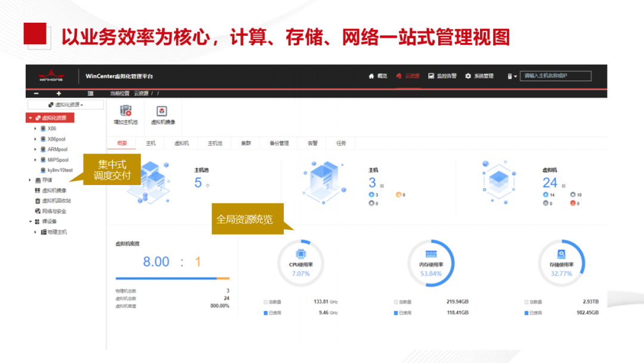
Task: Expand the 物理主机 tree node arrow
Action: point(35,232)
